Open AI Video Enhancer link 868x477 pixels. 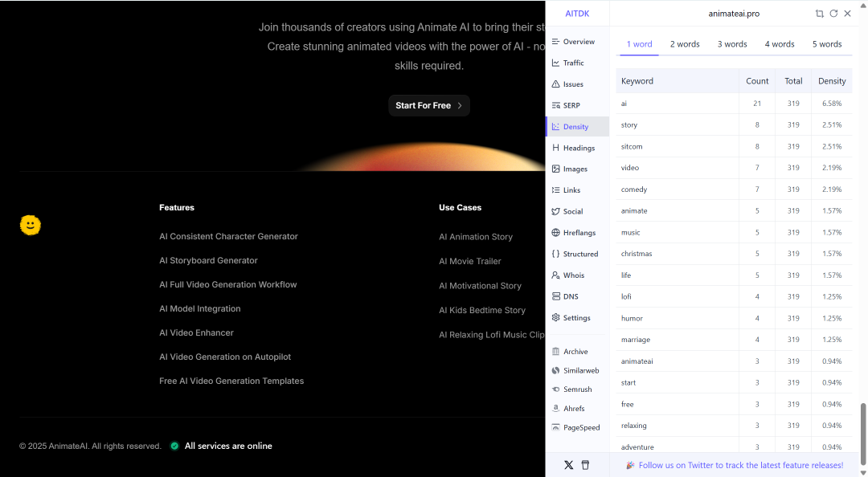(x=197, y=332)
